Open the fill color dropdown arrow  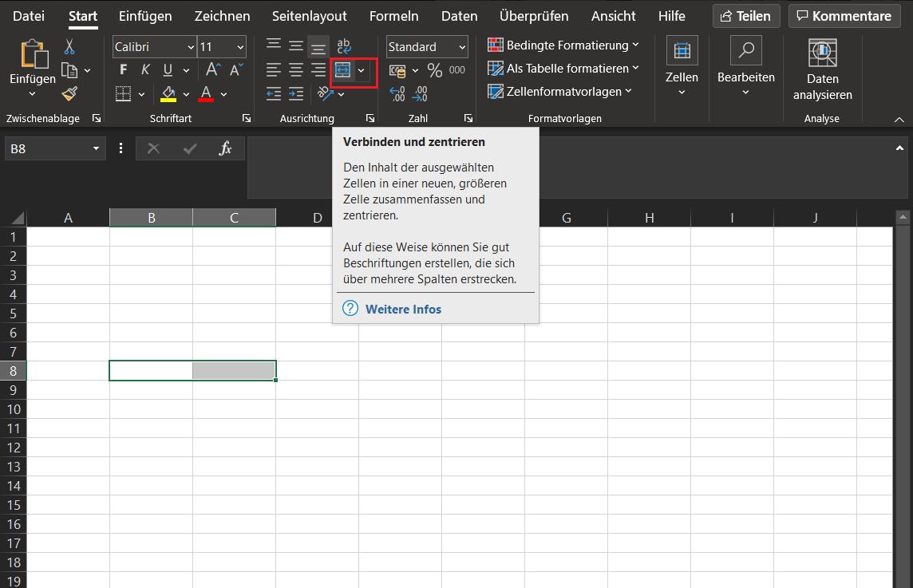pos(186,94)
